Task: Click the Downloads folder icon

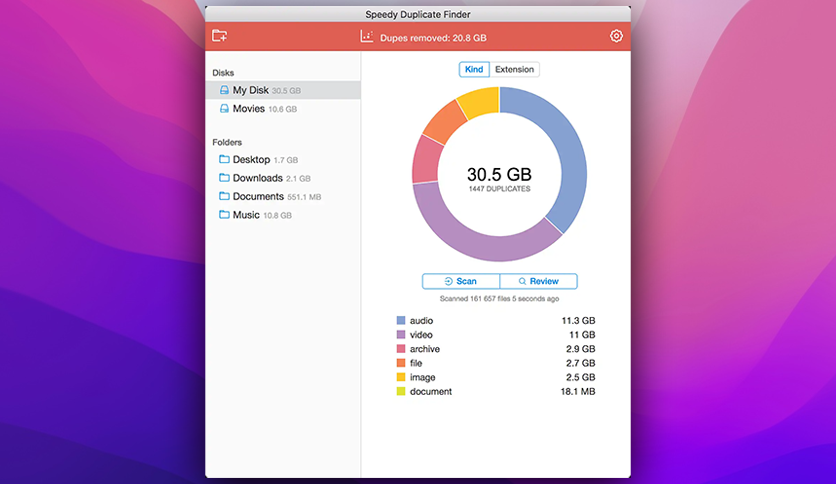Action: click(224, 178)
